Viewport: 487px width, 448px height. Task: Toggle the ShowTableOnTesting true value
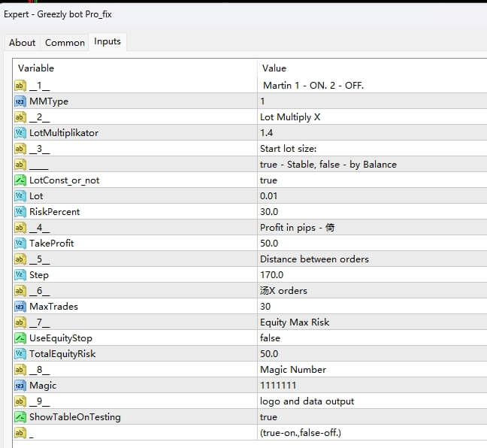268,417
